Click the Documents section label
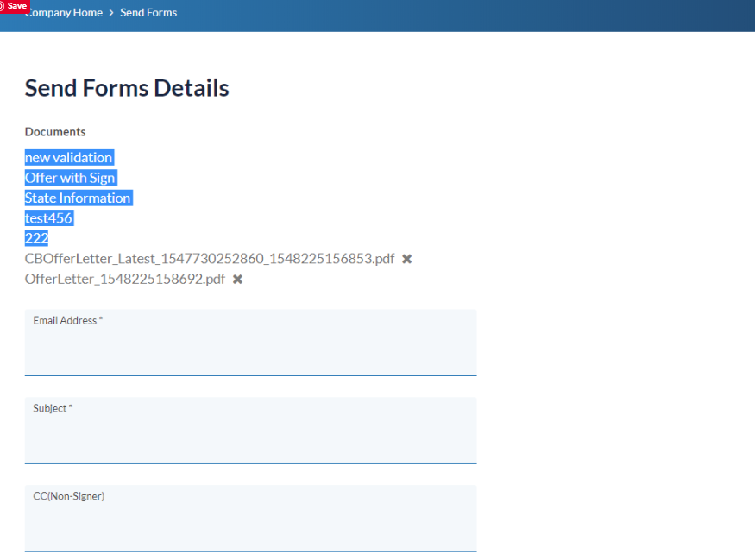Viewport: 755px width, 560px height. tap(55, 132)
